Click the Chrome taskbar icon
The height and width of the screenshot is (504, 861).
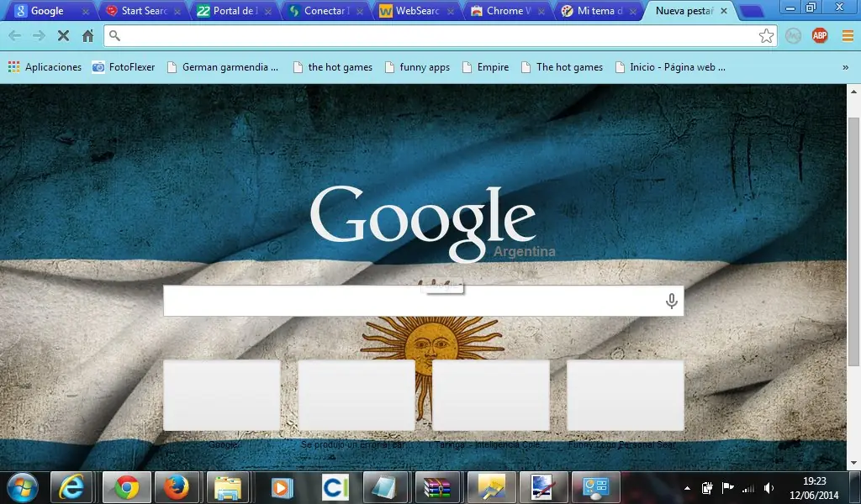pos(127,487)
